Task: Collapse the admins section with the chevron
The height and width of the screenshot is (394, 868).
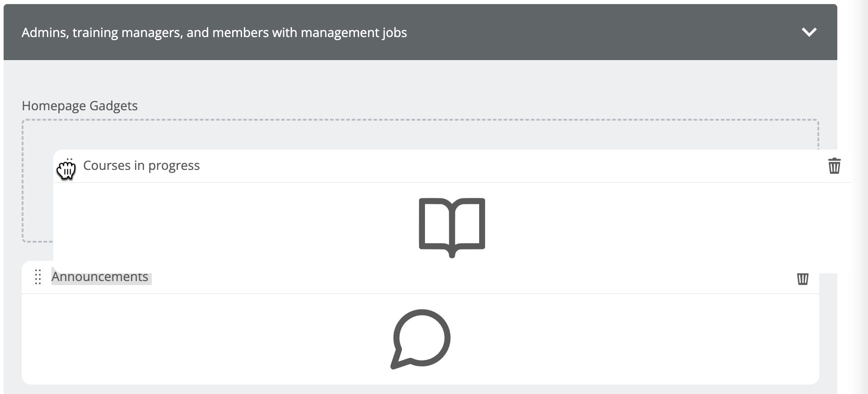Action: click(x=809, y=32)
